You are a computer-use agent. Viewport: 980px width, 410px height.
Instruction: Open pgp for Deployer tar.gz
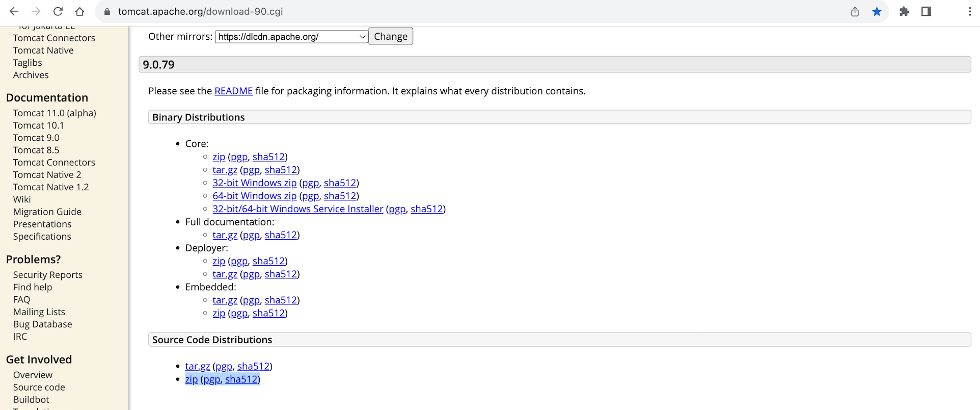[251, 274]
